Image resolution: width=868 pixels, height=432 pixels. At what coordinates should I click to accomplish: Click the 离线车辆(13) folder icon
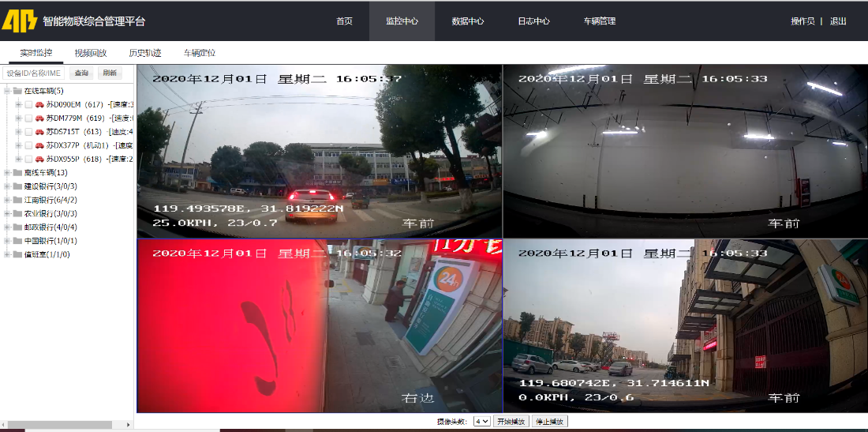click(x=17, y=172)
